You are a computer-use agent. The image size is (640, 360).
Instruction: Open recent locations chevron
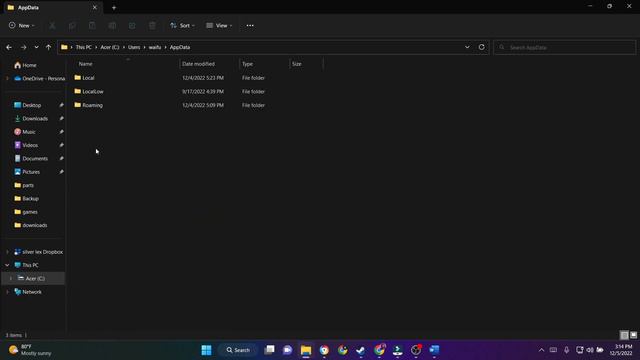pyautogui.click(x=36, y=47)
